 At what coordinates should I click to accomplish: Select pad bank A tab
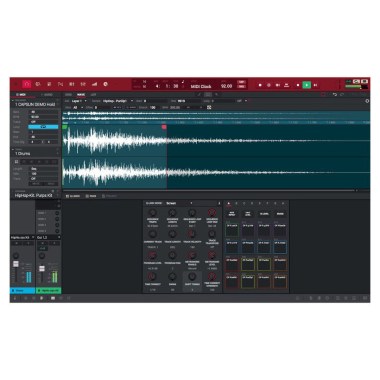229,203
